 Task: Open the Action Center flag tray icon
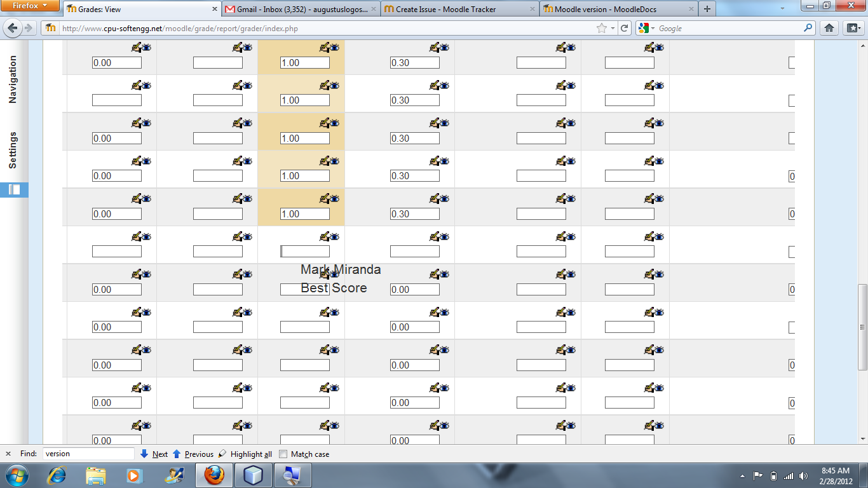tap(758, 476)
